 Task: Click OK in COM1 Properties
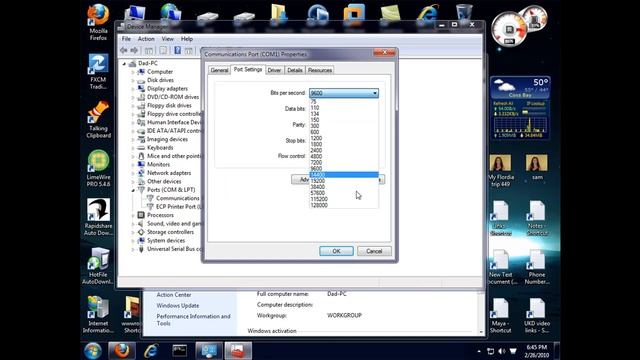click(x=336, y=251)
